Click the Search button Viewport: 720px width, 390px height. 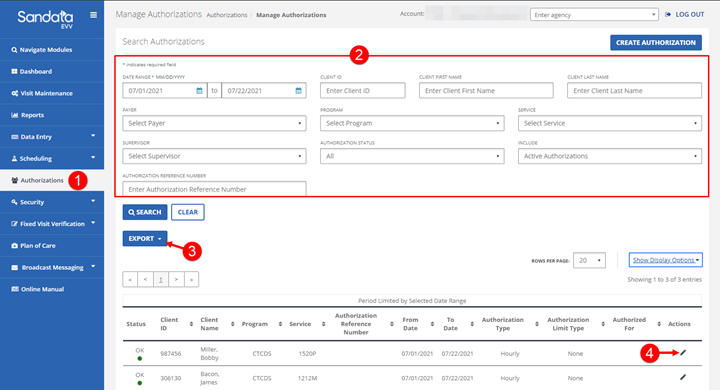(145, 212)
